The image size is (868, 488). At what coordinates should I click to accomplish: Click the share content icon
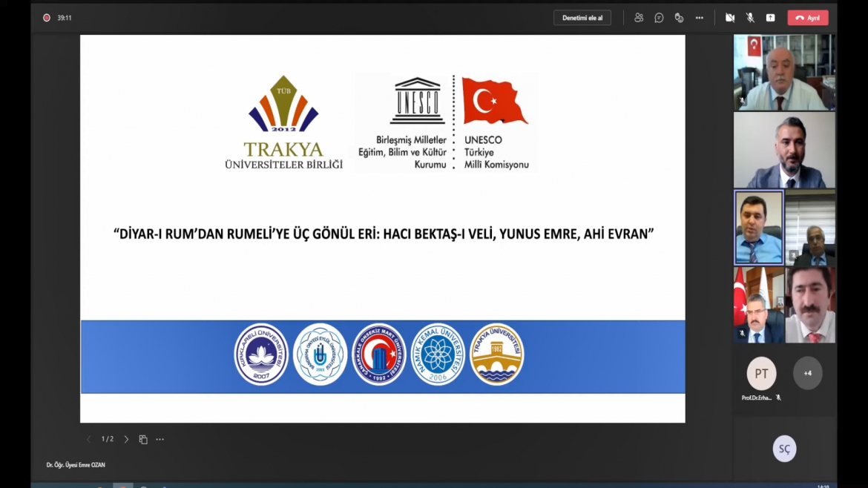tap(771, 18)
